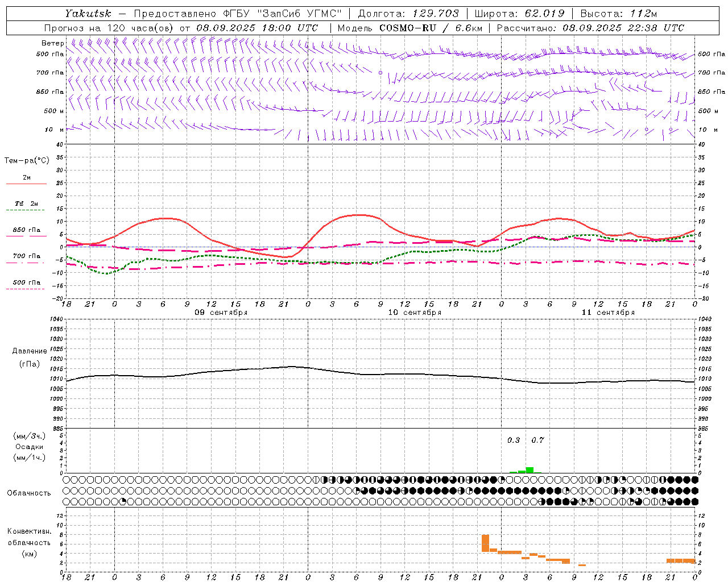Select the 'Широта: 62.019' header field
Viewport: 728px width, 582px height.
(x=519, y=14)
